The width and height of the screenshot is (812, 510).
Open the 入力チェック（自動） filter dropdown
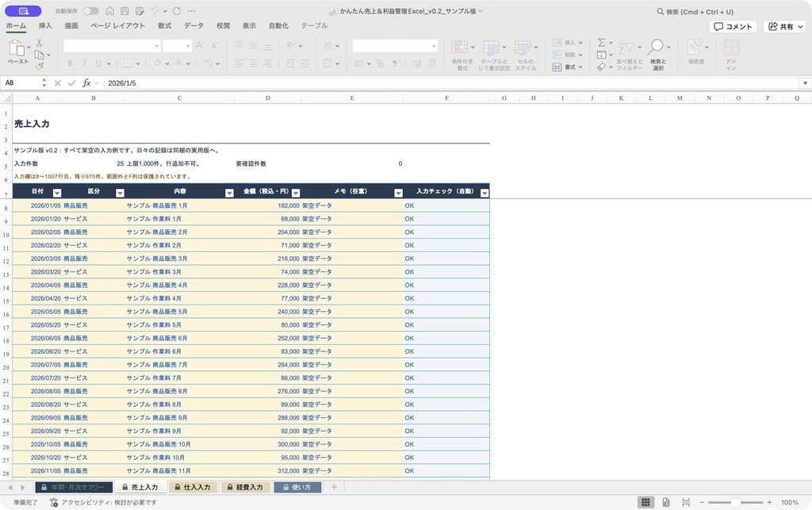[485, 193]
